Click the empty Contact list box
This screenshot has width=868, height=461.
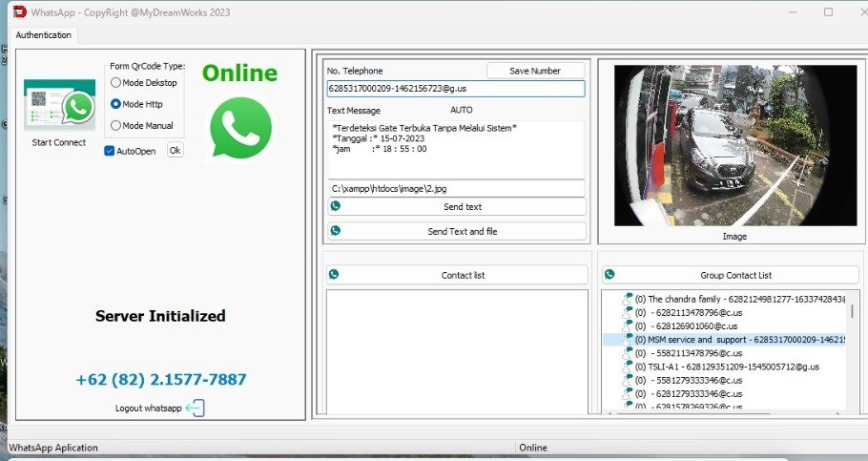click(x=457, y=352)
